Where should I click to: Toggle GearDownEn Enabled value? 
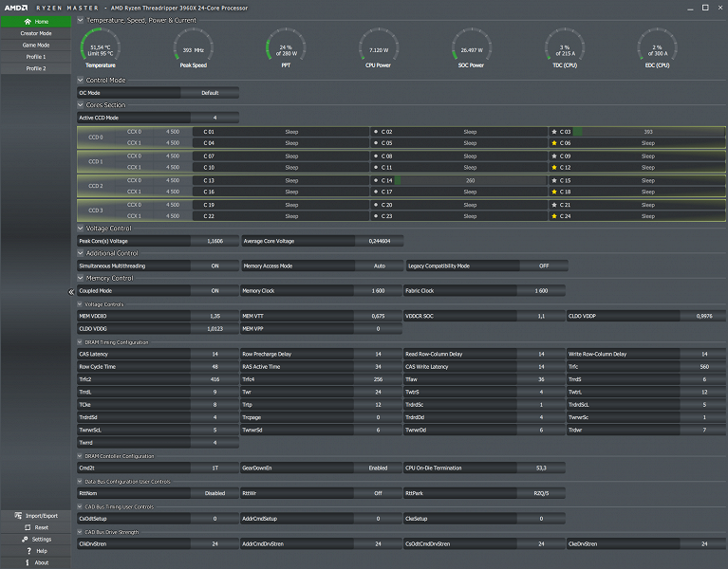378,468
